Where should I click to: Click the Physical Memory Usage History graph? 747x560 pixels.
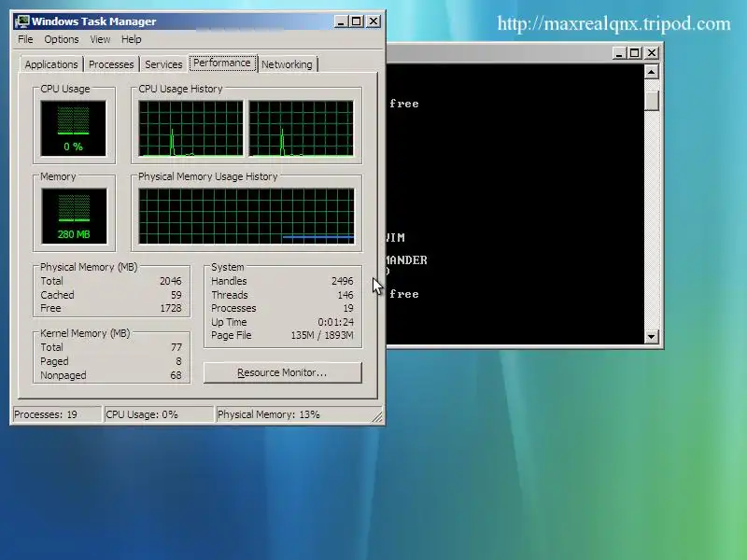click(x=247, y=217)
